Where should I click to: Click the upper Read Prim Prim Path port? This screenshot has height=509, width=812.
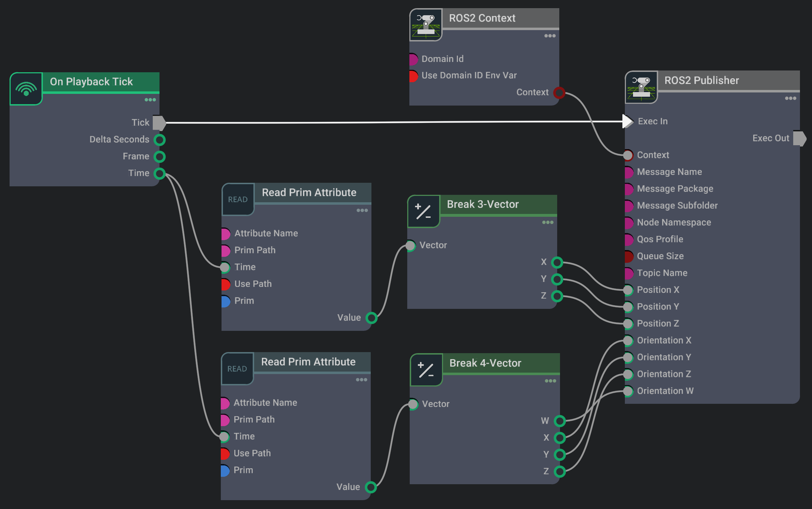point(226,250)
